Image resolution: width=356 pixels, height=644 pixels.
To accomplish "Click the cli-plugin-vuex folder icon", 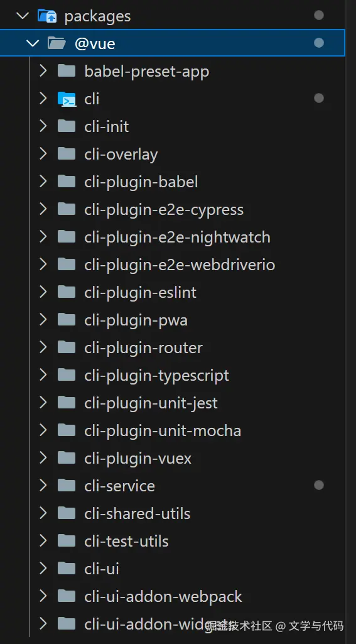I will (67, 459).
